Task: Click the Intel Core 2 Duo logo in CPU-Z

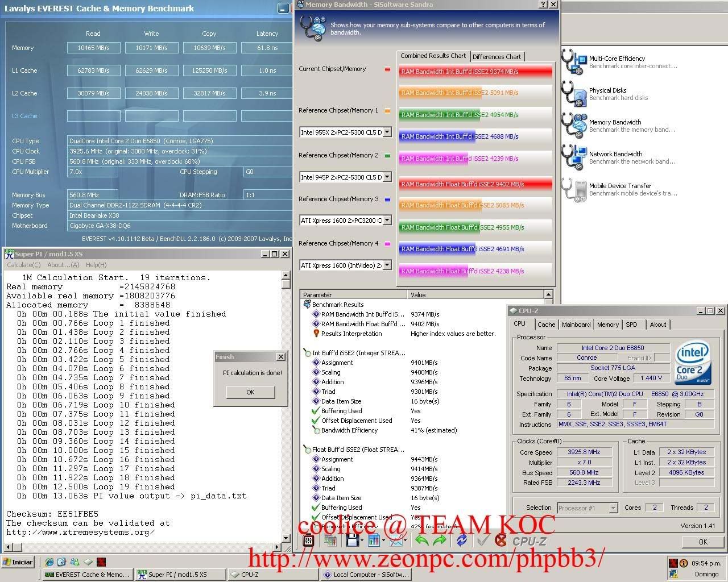Action: (x=693, y=362)
